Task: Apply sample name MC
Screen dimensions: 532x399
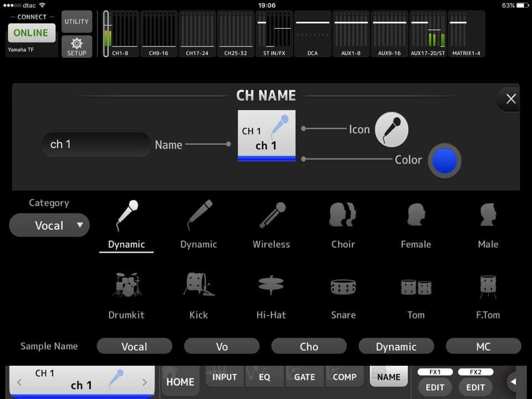Action: (483, 346)
